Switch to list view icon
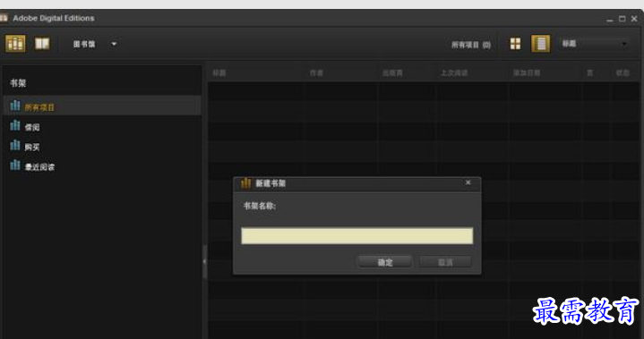This screenshot has width=644, height=339. pos(540,44)
